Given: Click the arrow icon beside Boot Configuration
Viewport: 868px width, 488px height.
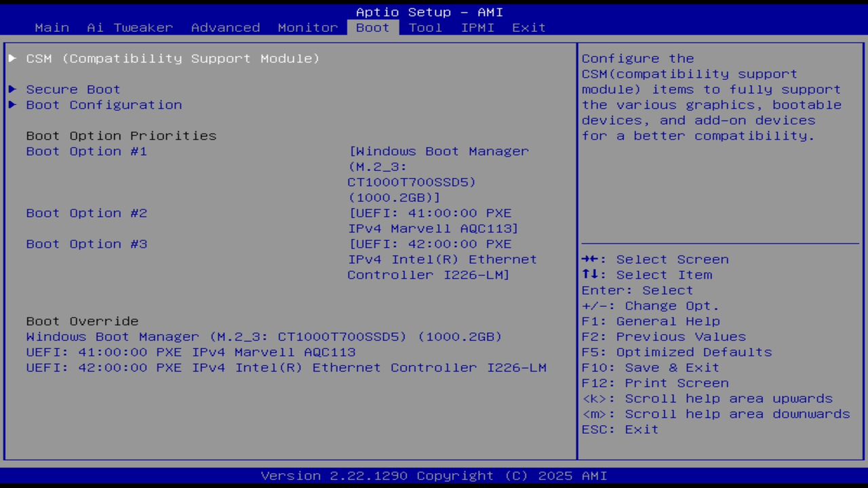Looking at the screenshot, I should tap(12, 104).
